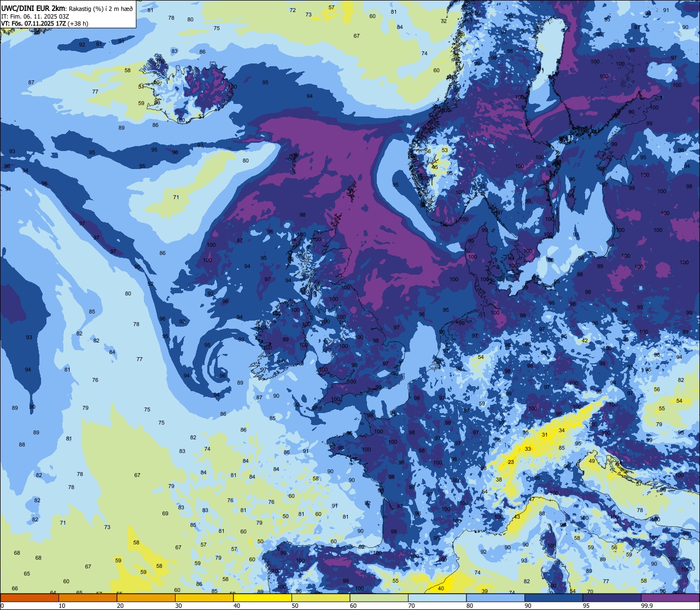Click the 50–60 pale yellow legend segment

320,597
